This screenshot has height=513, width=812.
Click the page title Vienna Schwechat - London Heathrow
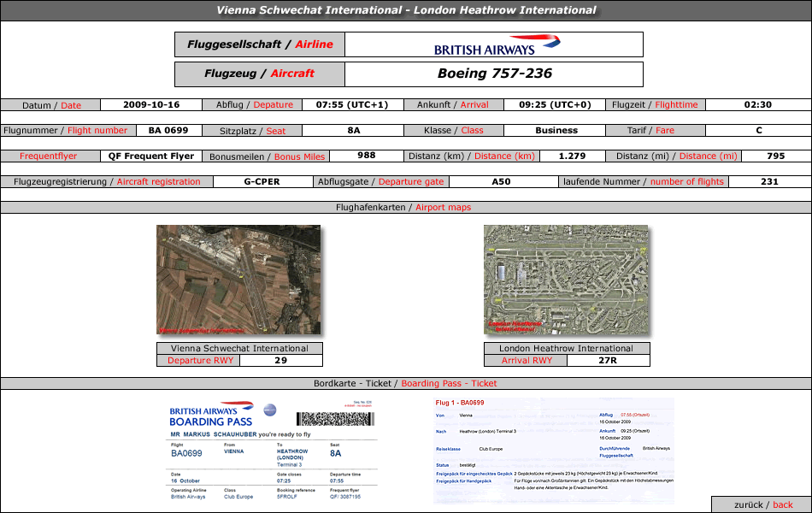pyautogui.click(x=406, y=10)
